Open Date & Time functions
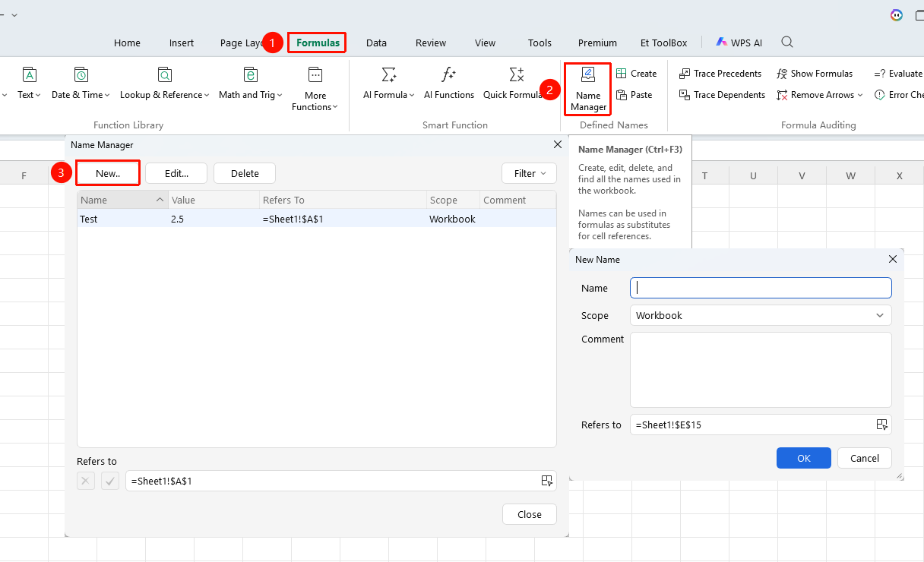Viewport: 924px width, 562px height. pyautogui.click(x=81, y=84)
